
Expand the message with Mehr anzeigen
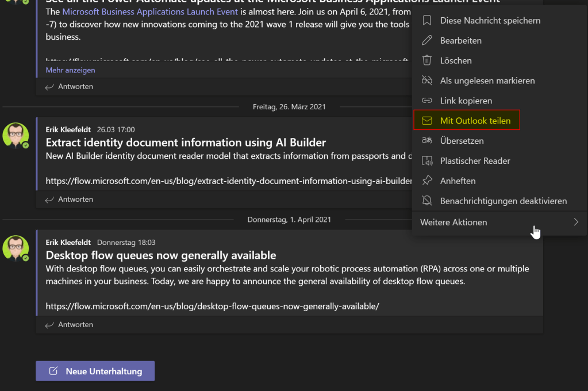pyautogui.click(x=70, y=70)
